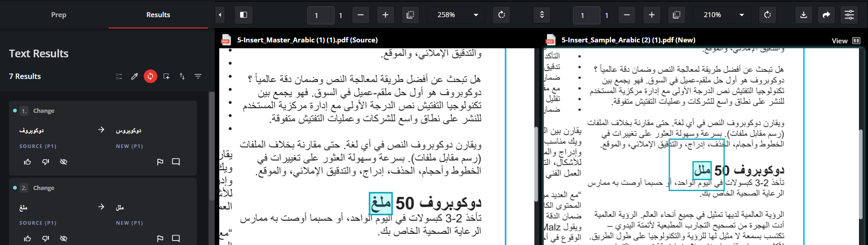The height and width of the screenshot is (245, 868).
Task: Toggle synchronized scrolling icon
Action: [x=542, y=15]
